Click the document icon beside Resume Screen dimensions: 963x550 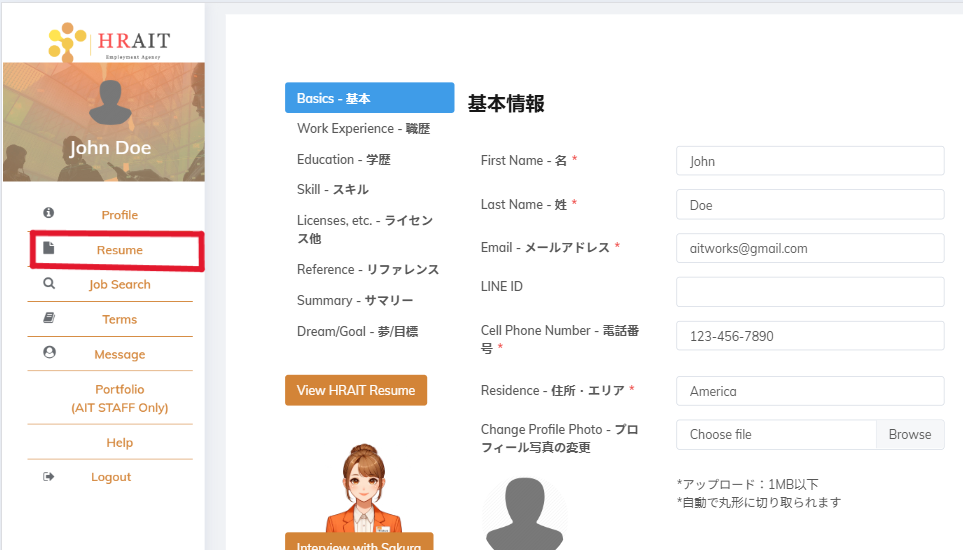coord(49,247)
